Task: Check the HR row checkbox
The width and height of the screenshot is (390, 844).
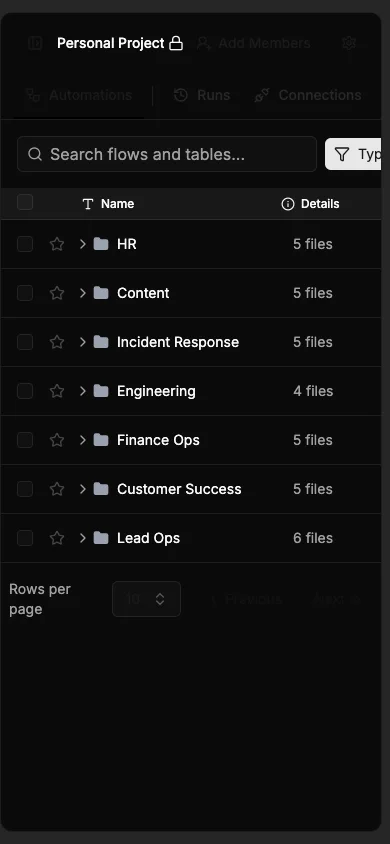Action: coord(25,244)
